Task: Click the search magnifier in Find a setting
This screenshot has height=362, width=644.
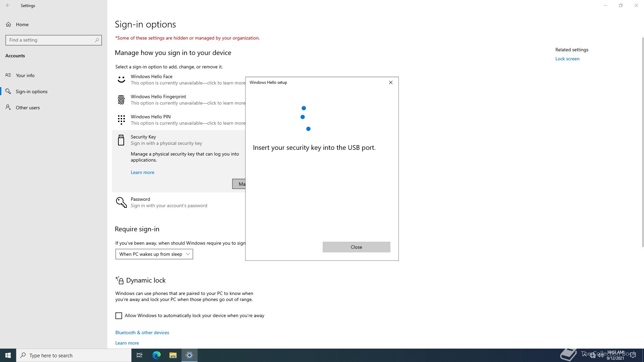Action: [97, 40]
